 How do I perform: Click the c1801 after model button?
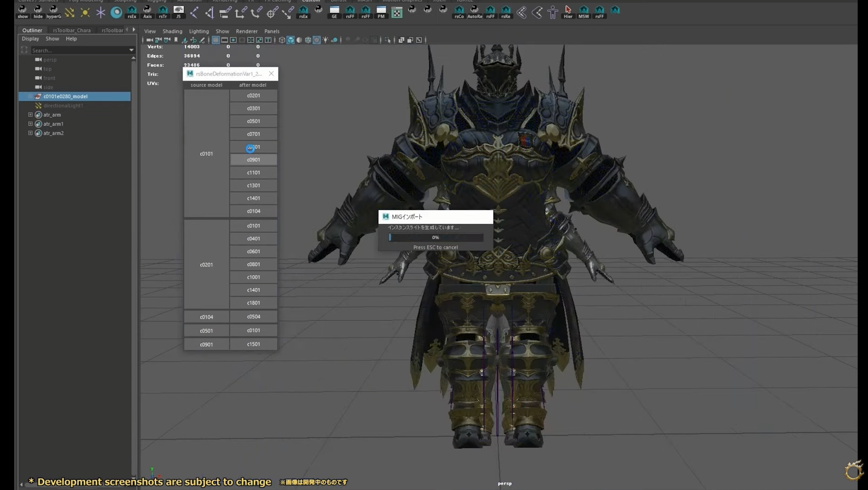point(253,303)
